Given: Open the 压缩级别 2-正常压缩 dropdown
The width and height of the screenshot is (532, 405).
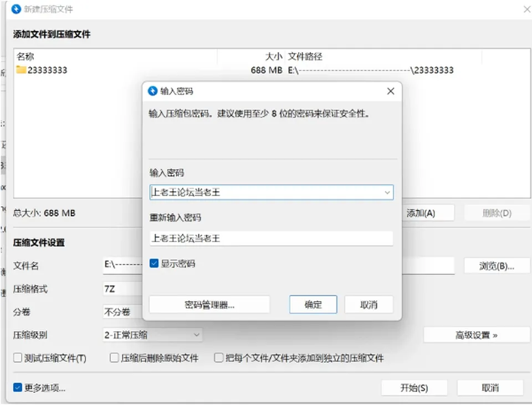Looking at the screenshot, I should tap(153, 335).
